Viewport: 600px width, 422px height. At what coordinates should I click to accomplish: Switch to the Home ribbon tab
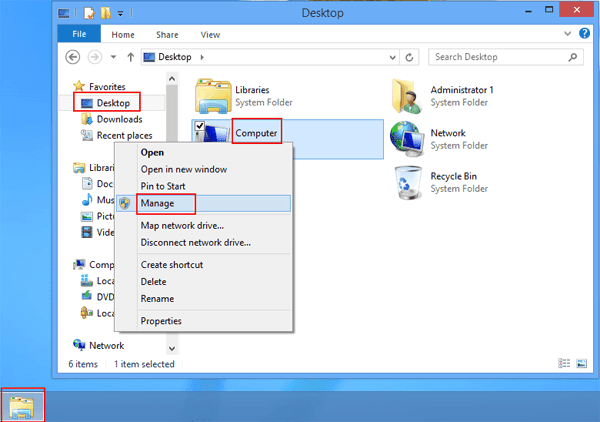[123, 35]
